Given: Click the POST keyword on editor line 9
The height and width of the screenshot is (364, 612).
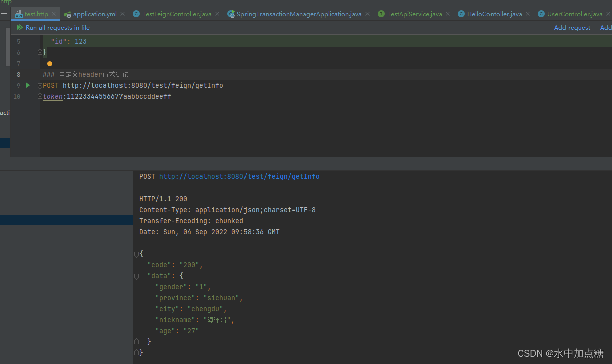Looking at the screenshot, I should pyautogui.click(x=51, y=85).
